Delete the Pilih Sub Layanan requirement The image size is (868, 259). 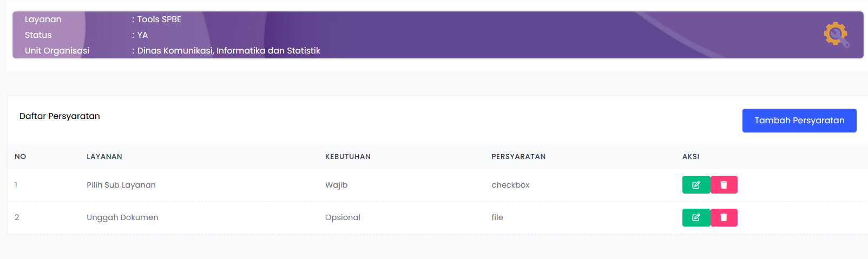click(x=724, y=185)
